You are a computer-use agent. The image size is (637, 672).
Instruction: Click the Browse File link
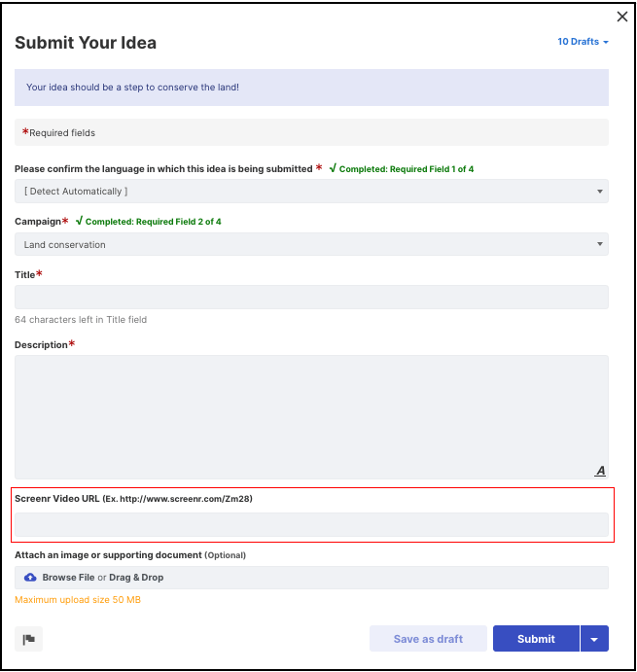(x=68, y=578)
